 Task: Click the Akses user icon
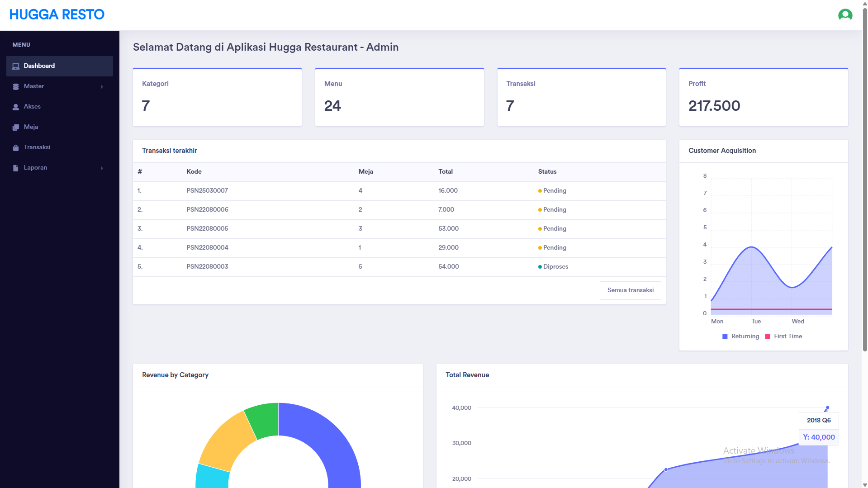pos(16,107)
